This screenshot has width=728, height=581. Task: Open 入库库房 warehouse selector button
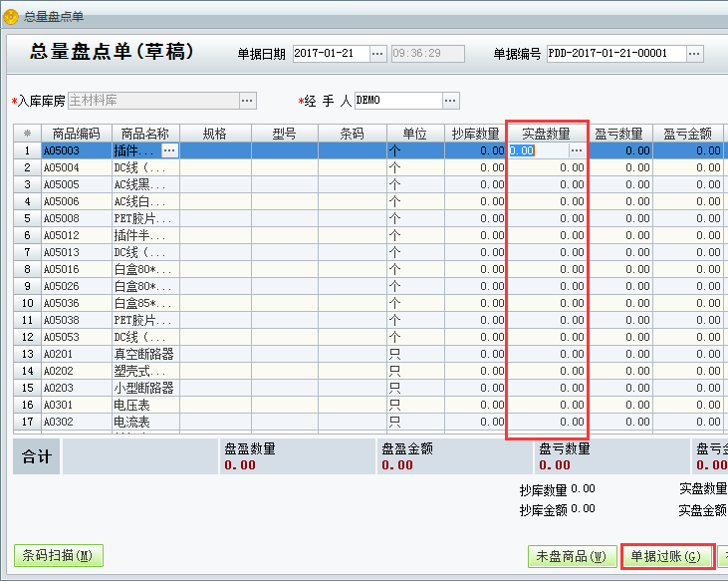coord(247,101)
